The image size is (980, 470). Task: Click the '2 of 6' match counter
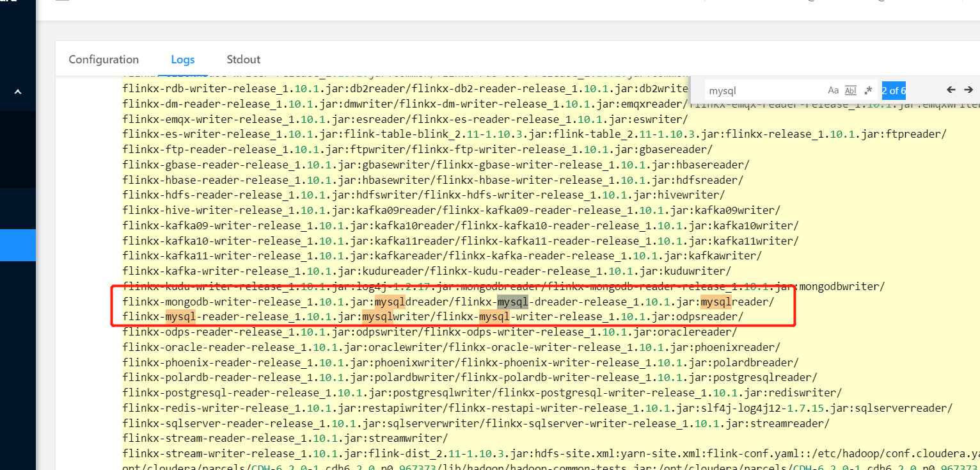click(x=894, y=90)
